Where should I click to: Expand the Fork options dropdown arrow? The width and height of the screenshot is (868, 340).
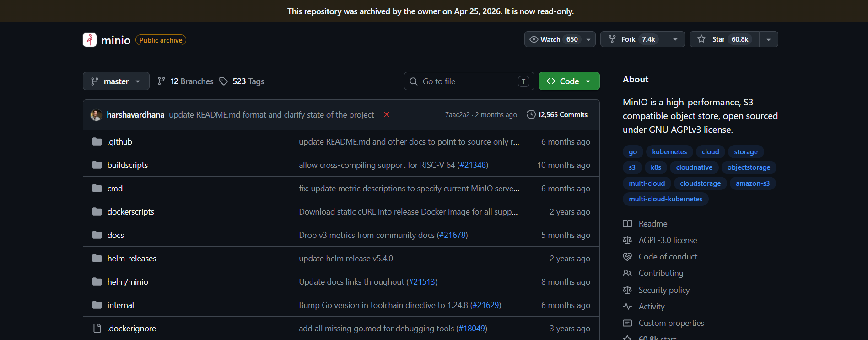coord(675,39)
